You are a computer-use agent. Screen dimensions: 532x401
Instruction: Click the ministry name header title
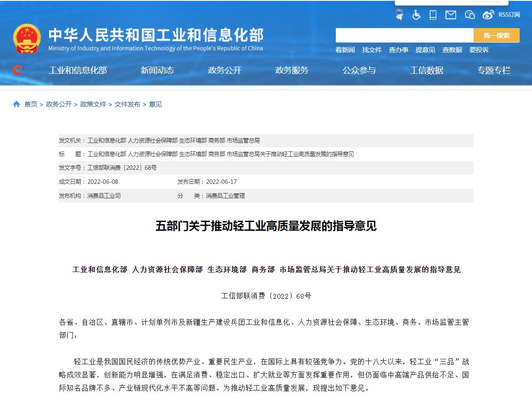156,35
